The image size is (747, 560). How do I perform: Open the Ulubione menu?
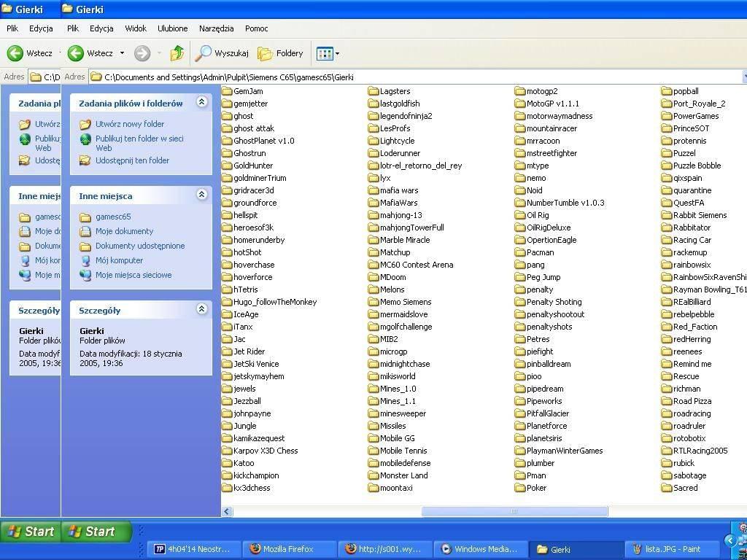click(172, 28)
